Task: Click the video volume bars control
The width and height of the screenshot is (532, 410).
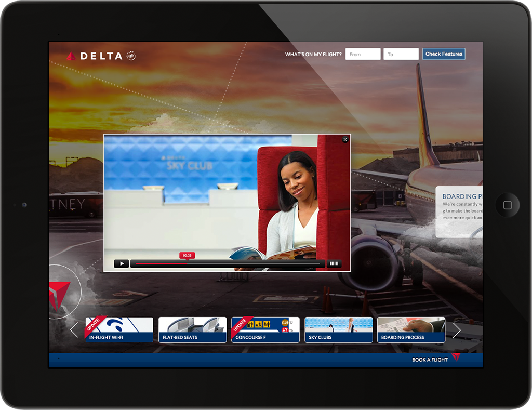Action: [334, 263]
